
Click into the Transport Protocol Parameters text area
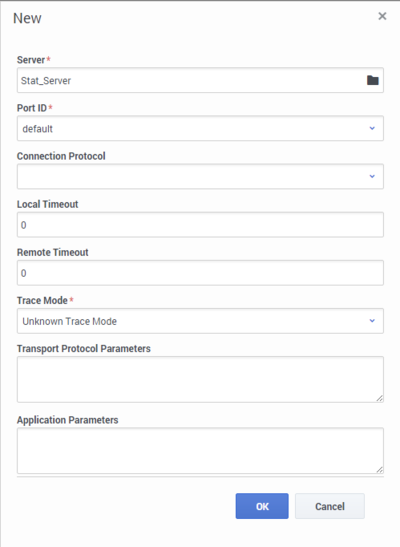200,380
